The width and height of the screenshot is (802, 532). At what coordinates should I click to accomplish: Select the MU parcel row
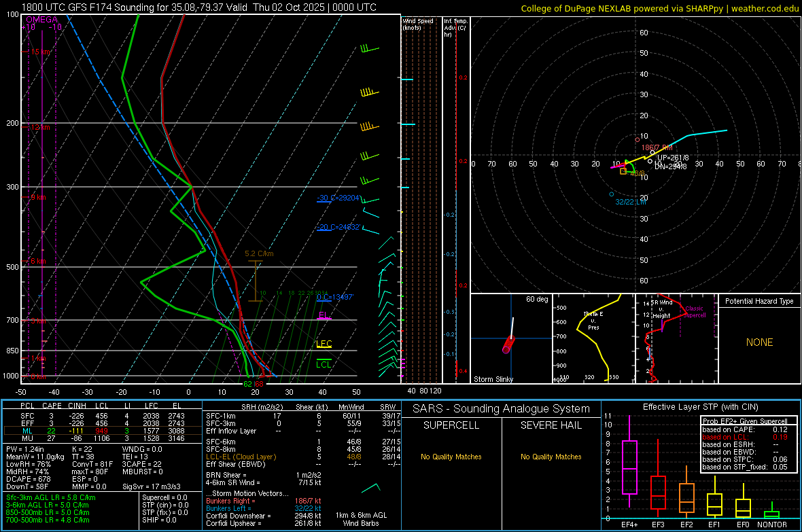point(102,438)
